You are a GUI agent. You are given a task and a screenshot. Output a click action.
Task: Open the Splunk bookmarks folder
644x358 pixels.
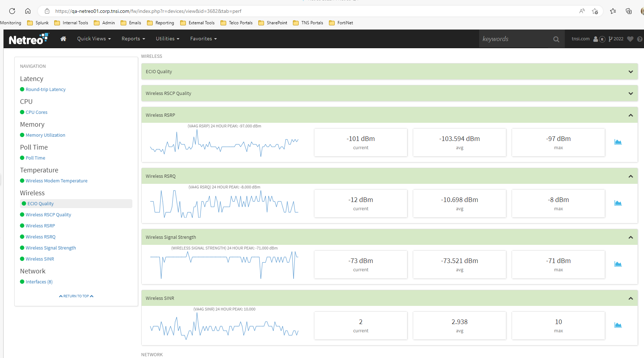click(x=38, y=23)
